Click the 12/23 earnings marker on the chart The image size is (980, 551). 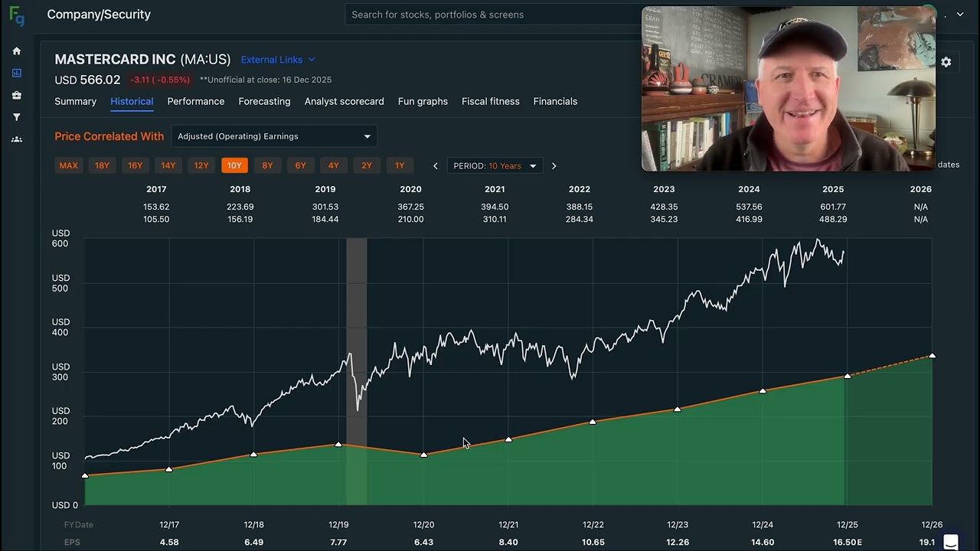(x=678, y=409)
